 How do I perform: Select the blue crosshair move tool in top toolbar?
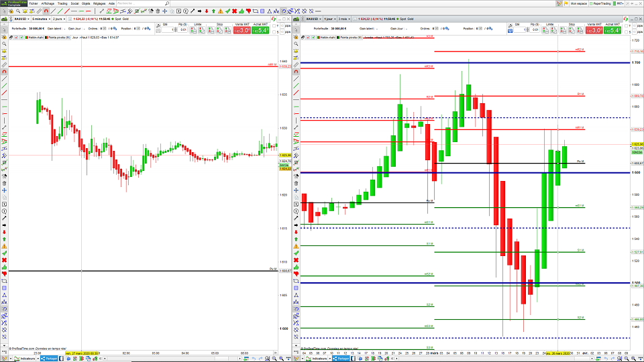pos(165,11)
